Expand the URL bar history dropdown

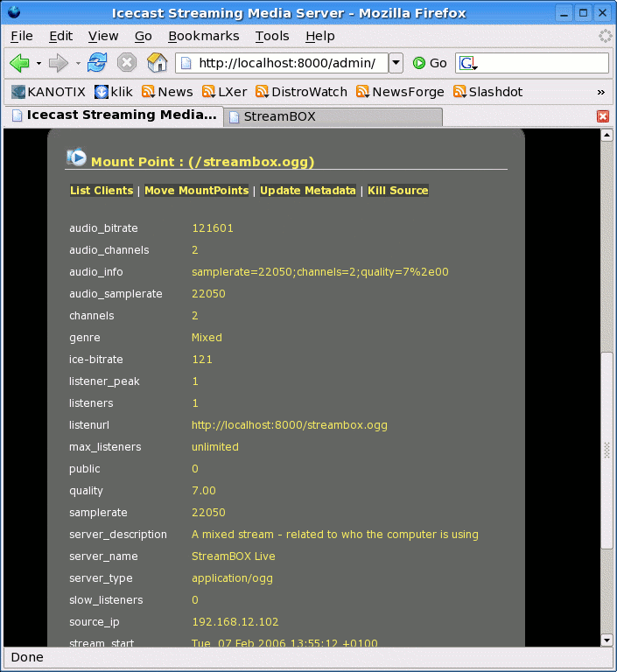396,63
